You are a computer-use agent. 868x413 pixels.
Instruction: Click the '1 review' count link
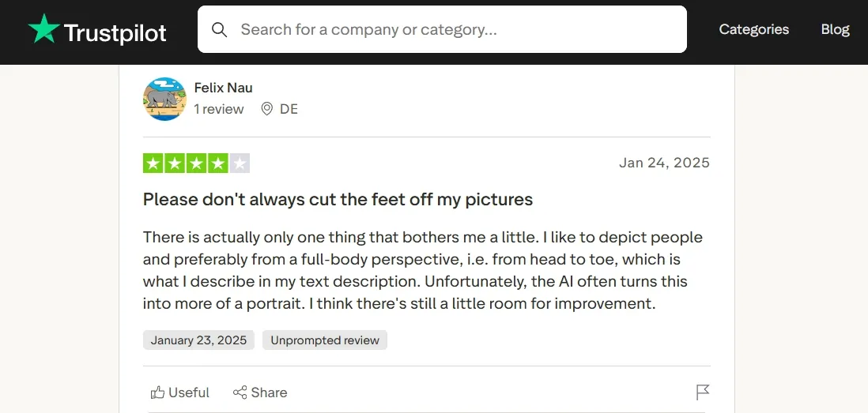(x=219, y=109)
